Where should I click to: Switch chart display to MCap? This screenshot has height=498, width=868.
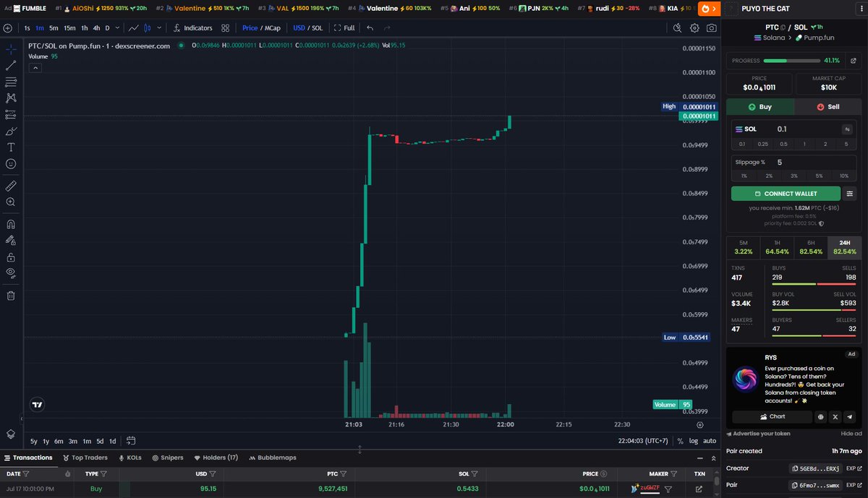click(272, 28)
